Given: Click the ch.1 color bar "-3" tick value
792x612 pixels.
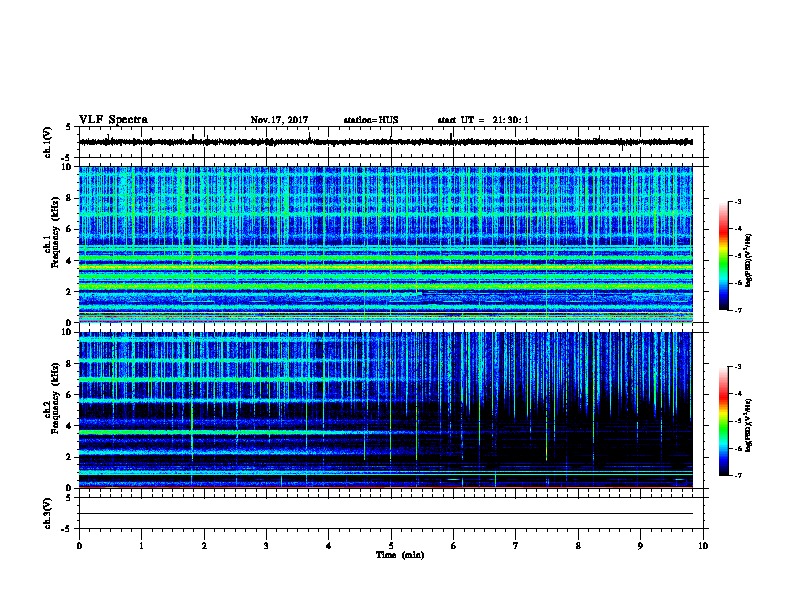Looking at the screenshot, I should pos(738,201).
